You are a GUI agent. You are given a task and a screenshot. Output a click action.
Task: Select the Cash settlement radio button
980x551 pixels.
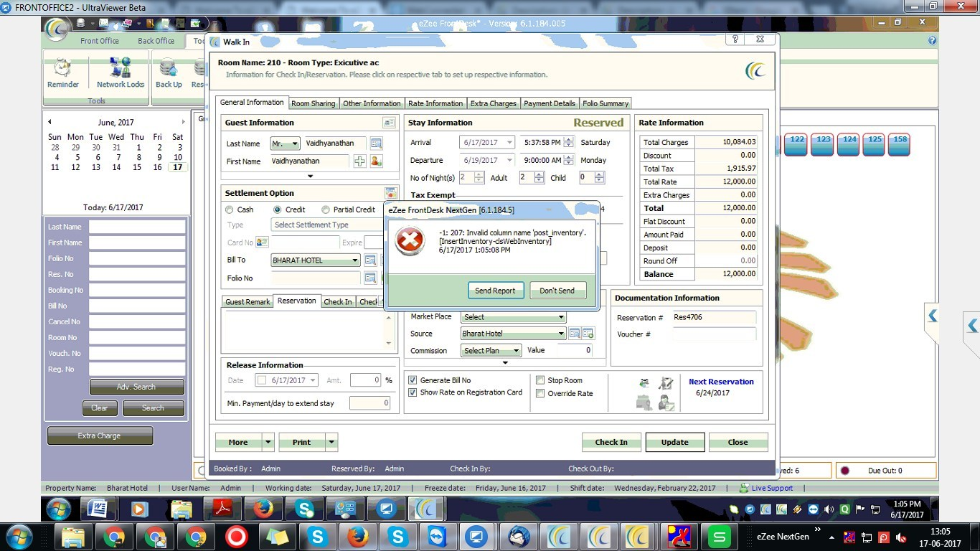pyautogui.click(x=230, y=209)
